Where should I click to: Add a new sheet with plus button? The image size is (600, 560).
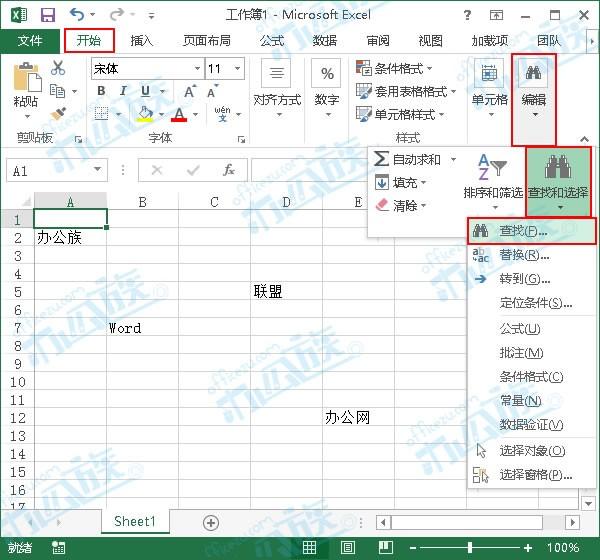[x=211, y=522]
